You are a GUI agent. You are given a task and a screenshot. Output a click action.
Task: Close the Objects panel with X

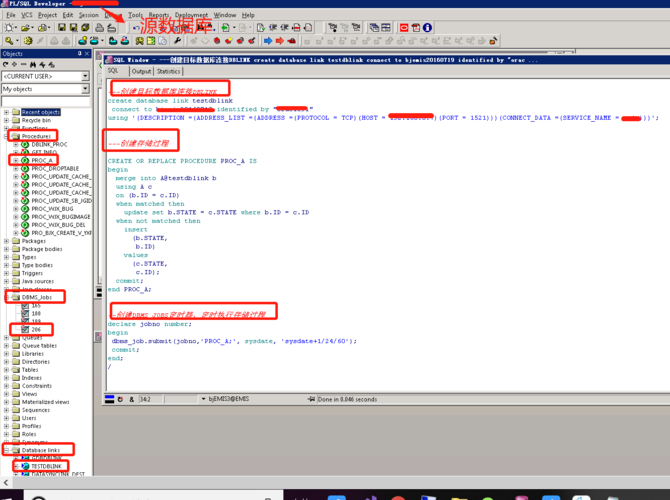click(87, 53)
